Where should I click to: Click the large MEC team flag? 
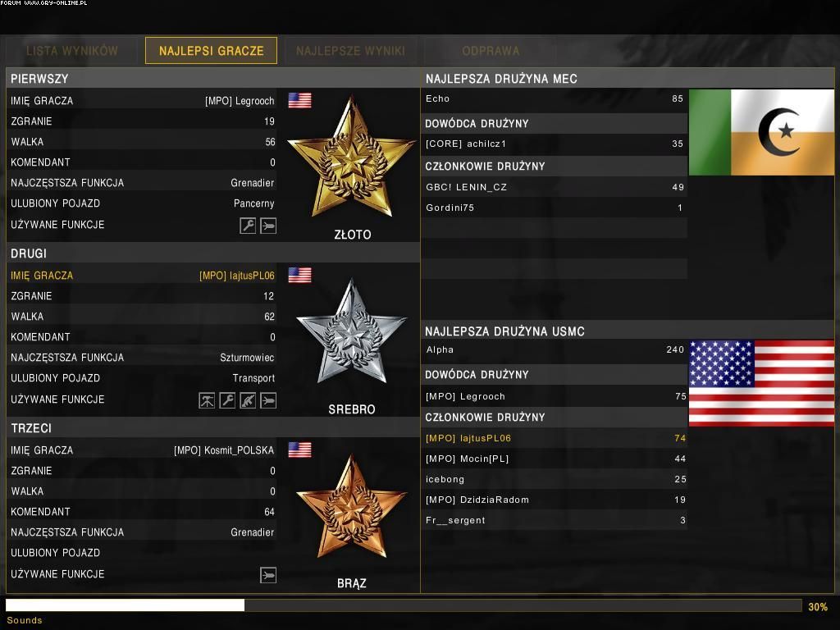pos(761,132)
